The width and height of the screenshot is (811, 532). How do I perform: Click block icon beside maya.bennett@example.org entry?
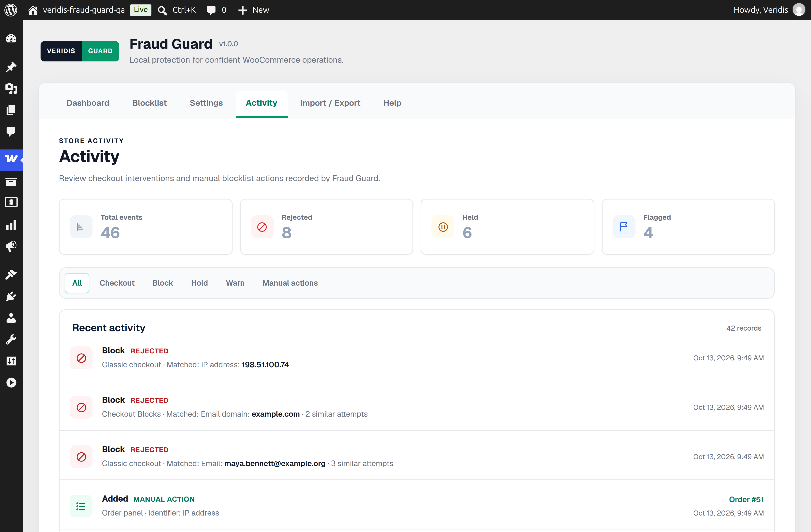click(x=81, y=457)
